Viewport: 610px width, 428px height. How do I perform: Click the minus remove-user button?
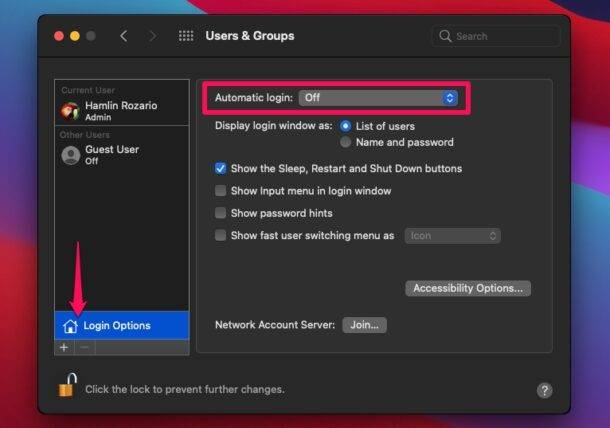(85, 347)
